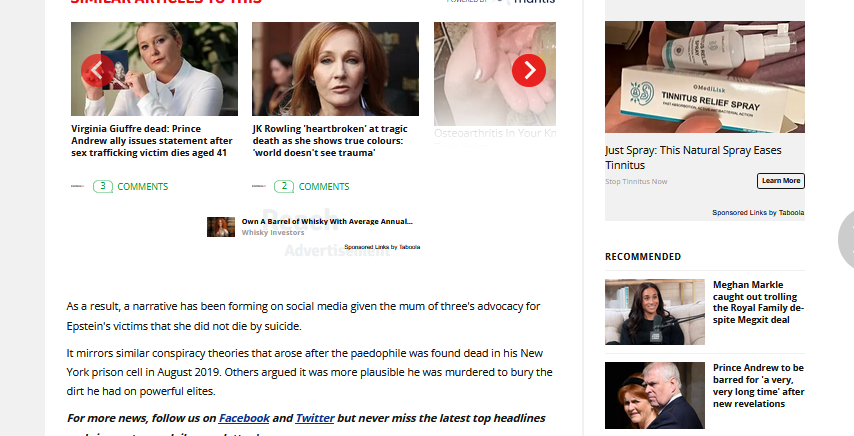Click the next carousel arrow
Screen dimensions: 854x436
coord(528,70)
